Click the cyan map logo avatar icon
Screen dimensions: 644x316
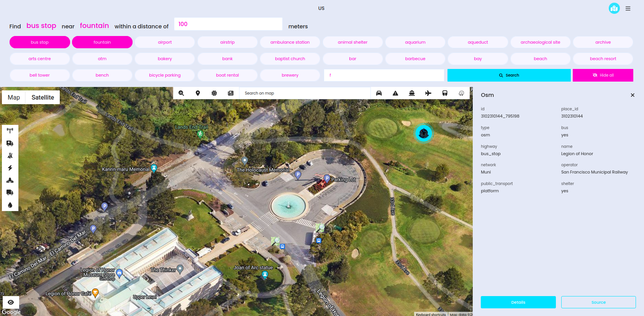[614, 8]
